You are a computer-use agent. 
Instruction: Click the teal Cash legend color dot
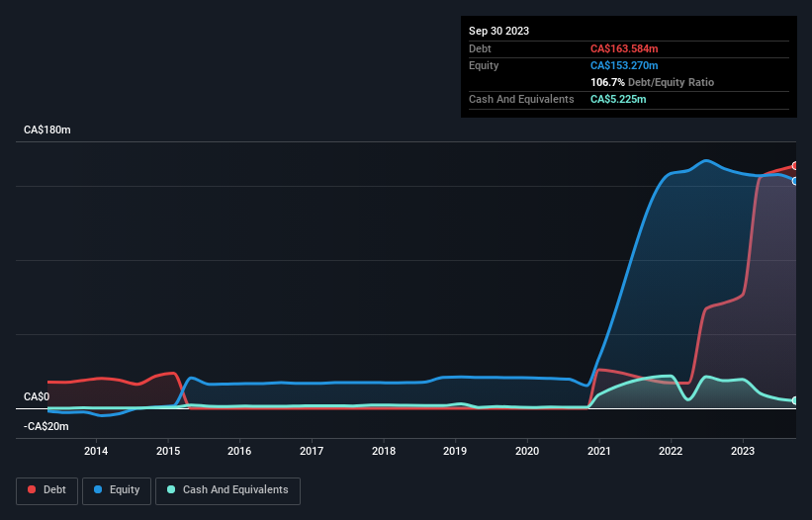[171, 489]
